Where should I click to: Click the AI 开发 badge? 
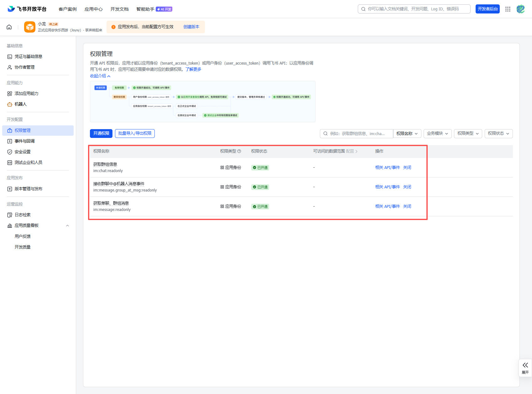(164, 9)
